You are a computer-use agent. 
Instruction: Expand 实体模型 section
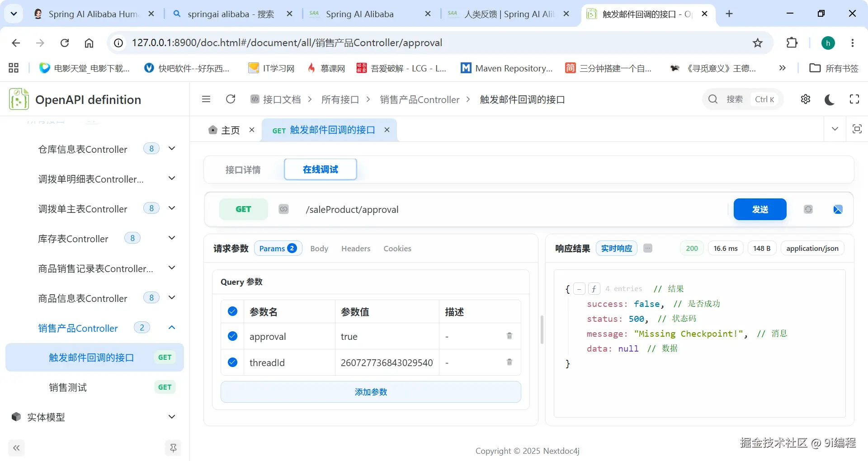(172, 417)
